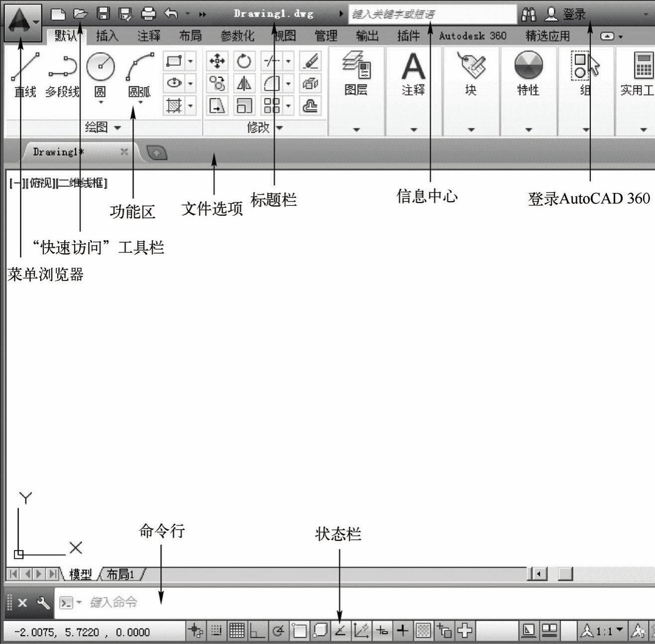Click the 登录 sign-in button

pos(566,14)
